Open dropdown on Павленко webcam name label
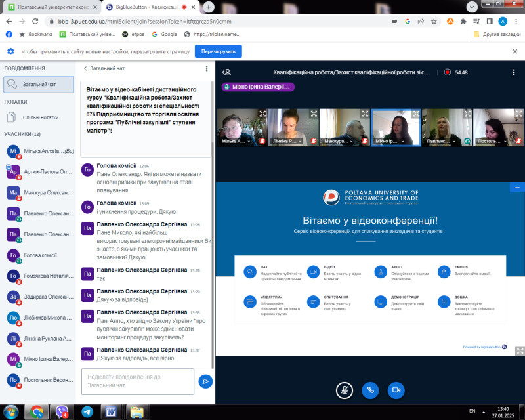The height and width of the screenshot is (420, 525). (439, 140)
